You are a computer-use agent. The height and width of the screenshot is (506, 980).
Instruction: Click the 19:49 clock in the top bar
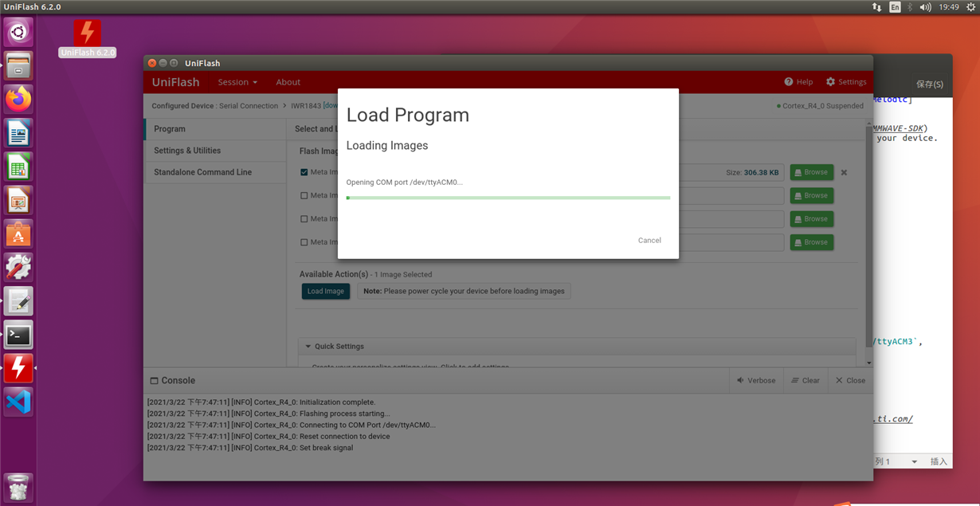pyautogui.click(x=949, y=7)
